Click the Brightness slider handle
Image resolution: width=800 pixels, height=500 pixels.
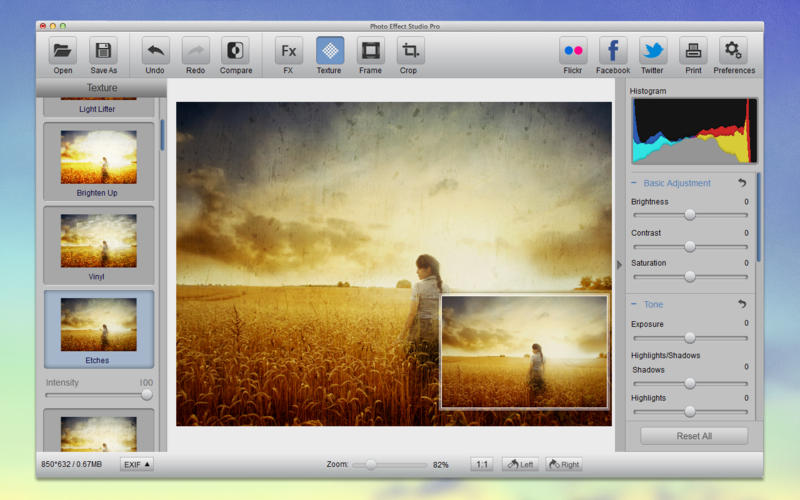point(689,215)
